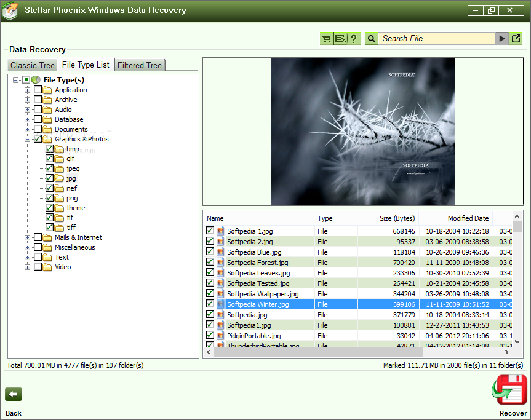Click the shopping cart buy icon

coord(327,39)
